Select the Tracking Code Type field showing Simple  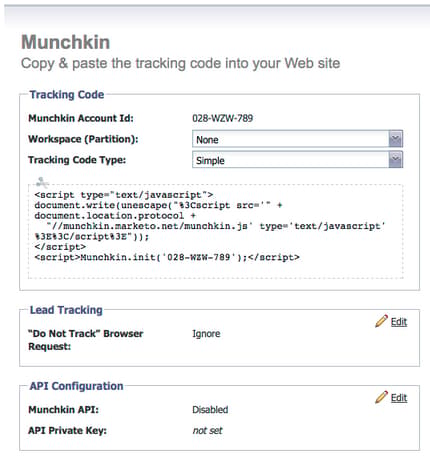click(x=297, y=160)
